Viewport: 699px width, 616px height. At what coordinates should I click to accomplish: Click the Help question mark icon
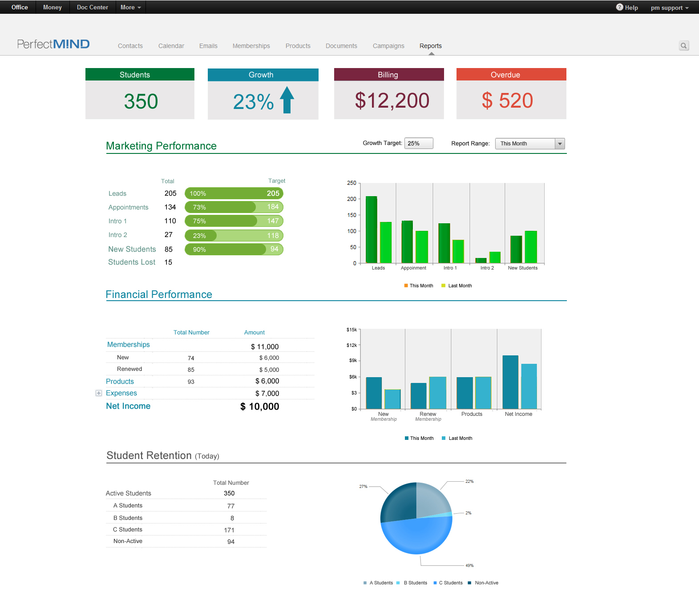click(x=619, y=7)
